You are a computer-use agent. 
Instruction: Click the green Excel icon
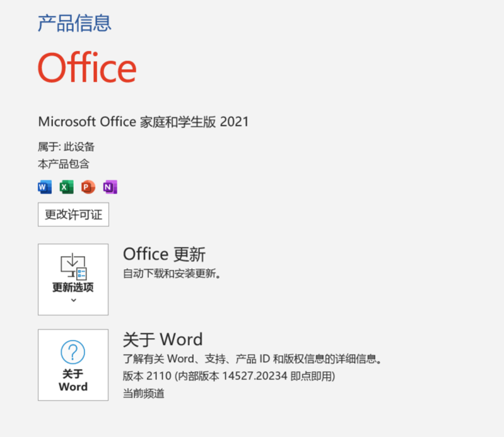(x=66, y=187)
